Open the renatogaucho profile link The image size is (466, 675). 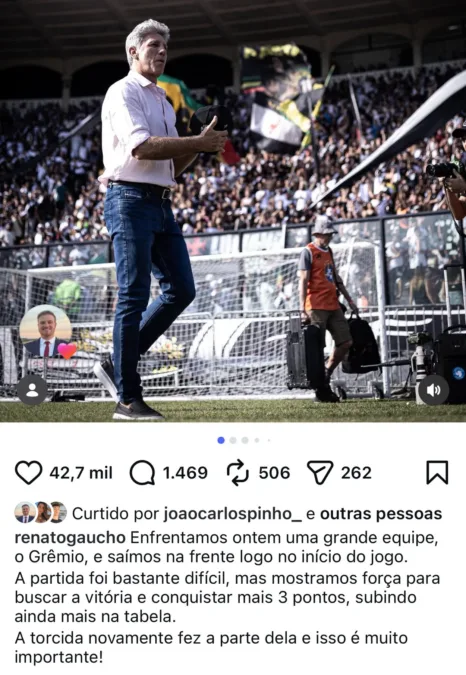click(70, 538)
